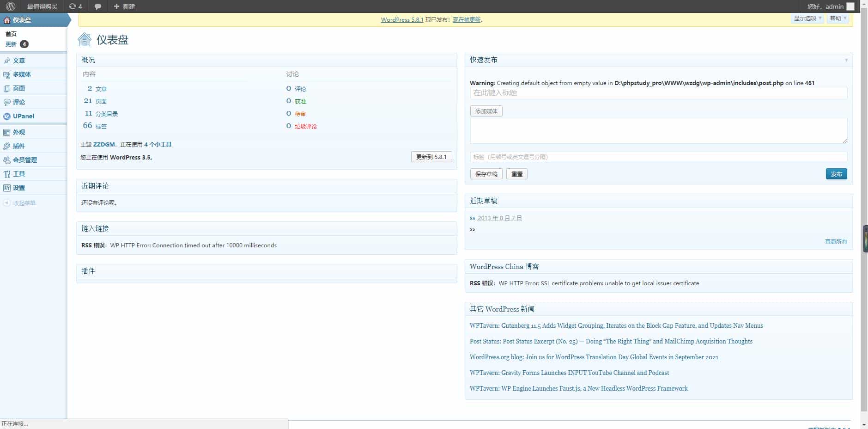This screenshot has width=868, height=429.
Task: Open 最值得购买 site name menu
Action: (42, 6)
